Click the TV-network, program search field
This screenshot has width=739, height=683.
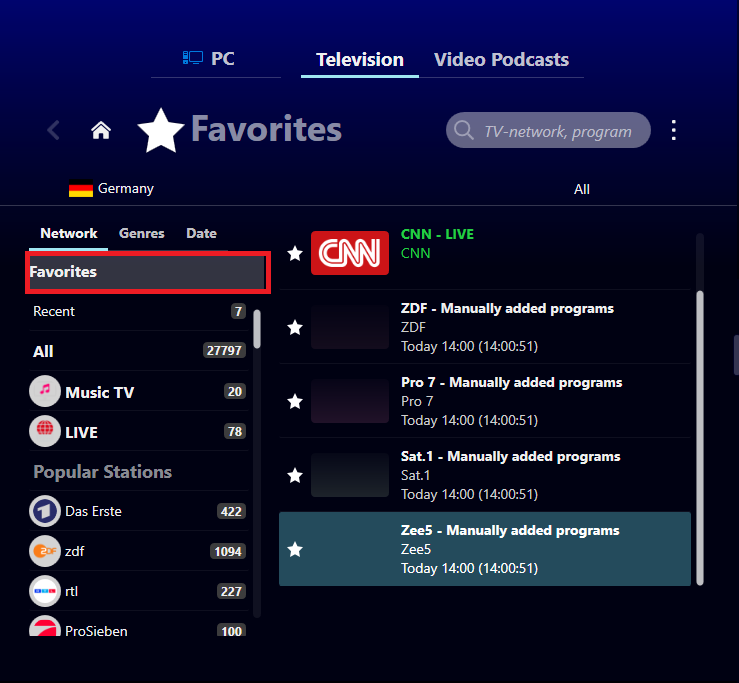click(x=548, y=130)
